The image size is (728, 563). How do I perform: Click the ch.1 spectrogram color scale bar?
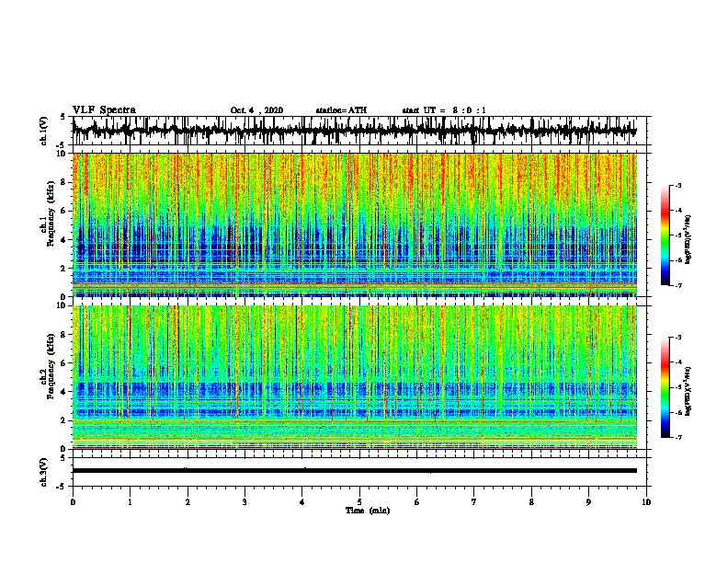(665, 236)
